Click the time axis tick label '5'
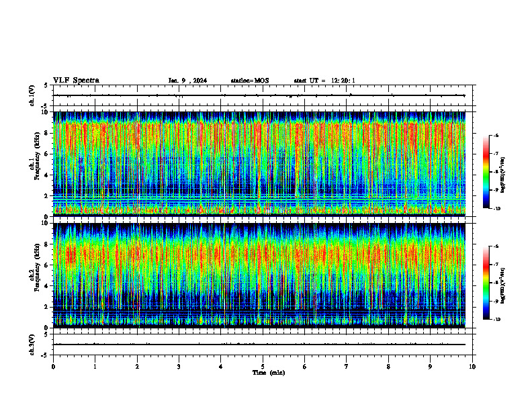Screen dimensions: 532x411 pos(263,367)
